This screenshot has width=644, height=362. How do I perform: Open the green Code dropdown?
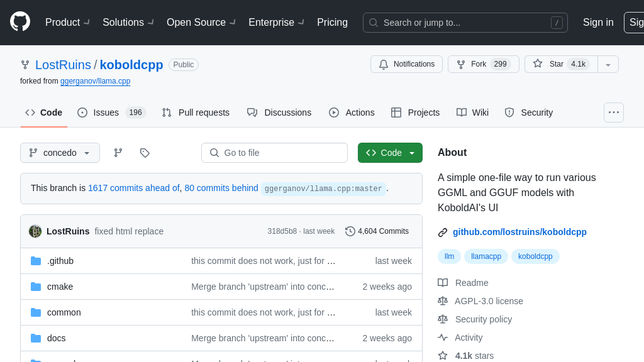(x=390, y=153)
